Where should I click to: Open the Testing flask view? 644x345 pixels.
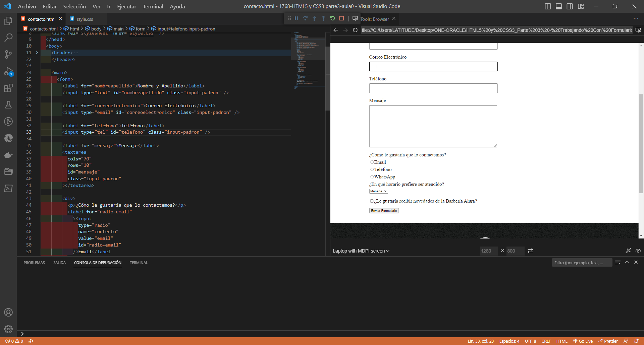(8, 105)
